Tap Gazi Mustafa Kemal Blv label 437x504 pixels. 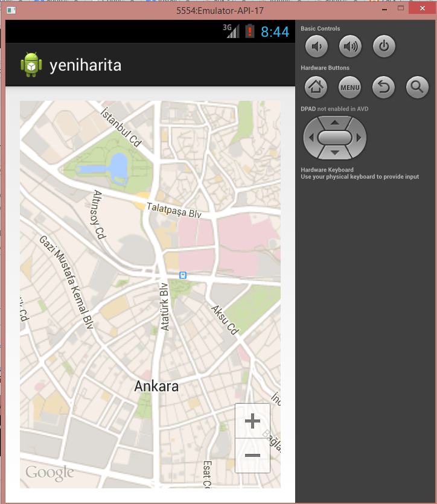coord(66,282)
